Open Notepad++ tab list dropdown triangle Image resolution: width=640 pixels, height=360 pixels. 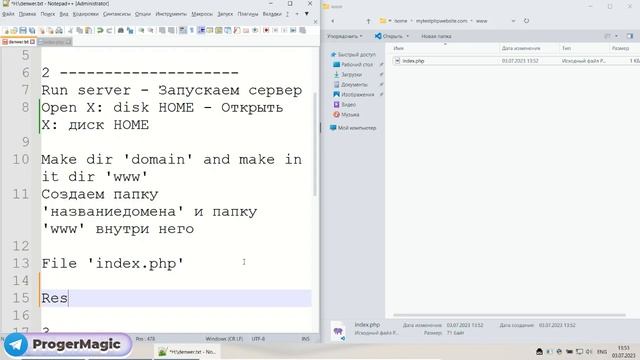[307, 14]
